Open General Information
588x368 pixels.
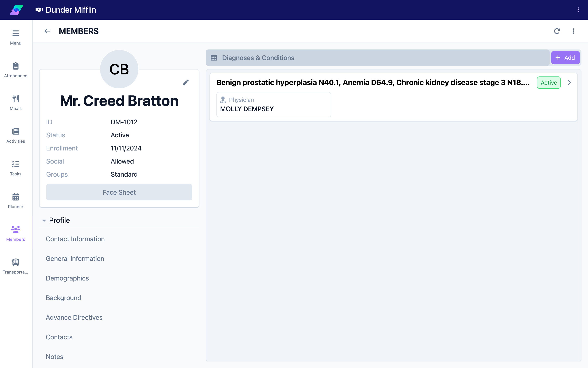click(75, 258)
